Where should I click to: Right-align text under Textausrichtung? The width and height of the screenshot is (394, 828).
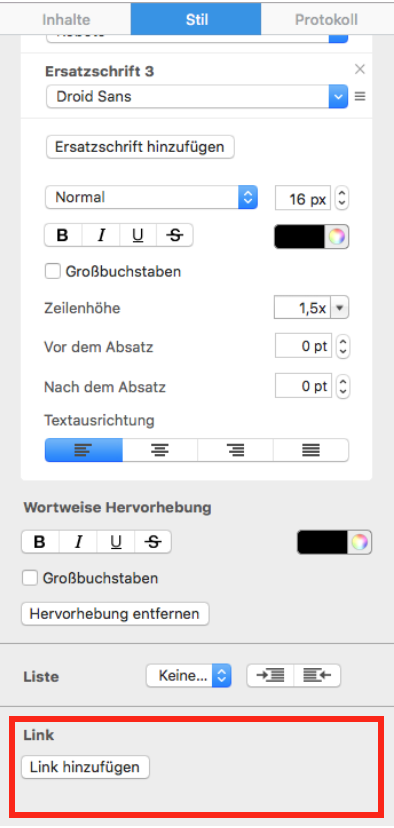coord(235,450)
